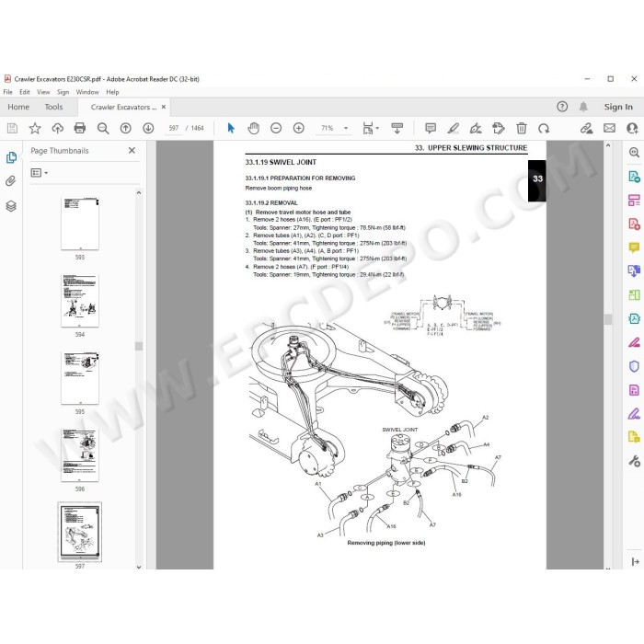The height and width of the screenshot is (644, 644).
Task: Close the Page Thumbnails panel
Action: point(132,150)
